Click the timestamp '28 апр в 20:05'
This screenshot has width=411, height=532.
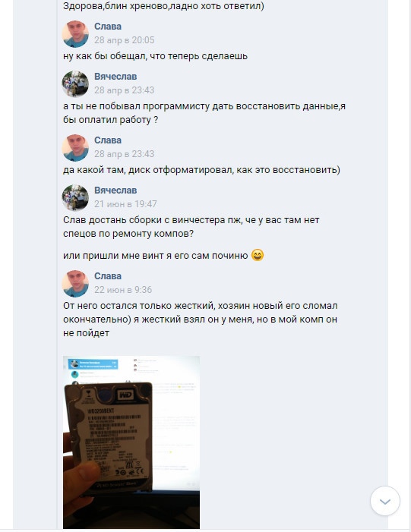(x=125, y=40)
